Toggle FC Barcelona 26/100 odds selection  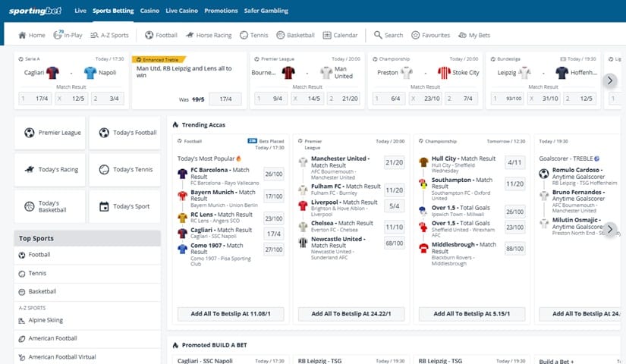[x=273, y=174]
